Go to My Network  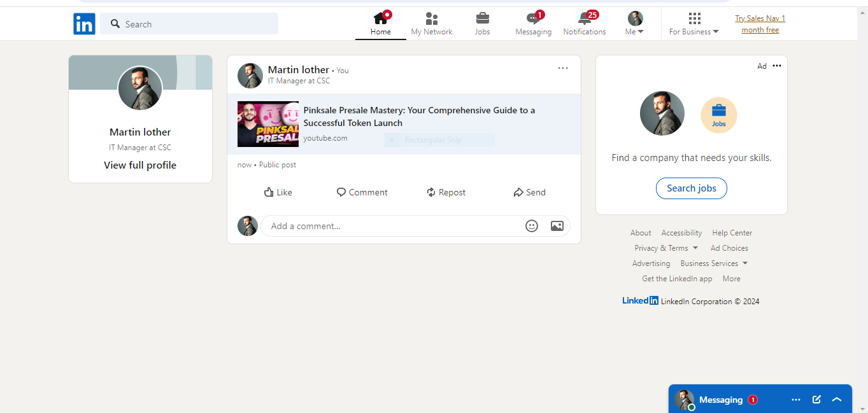[432, 24]
